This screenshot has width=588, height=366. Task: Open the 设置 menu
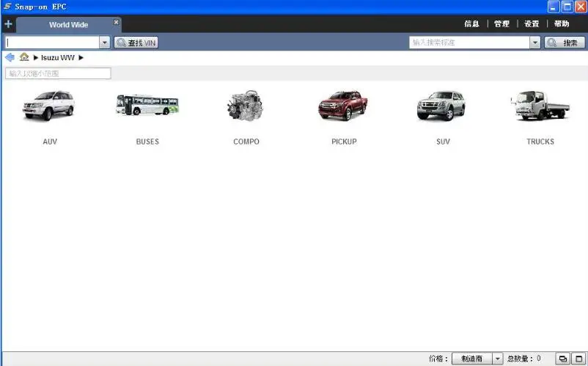pos(532,24)
